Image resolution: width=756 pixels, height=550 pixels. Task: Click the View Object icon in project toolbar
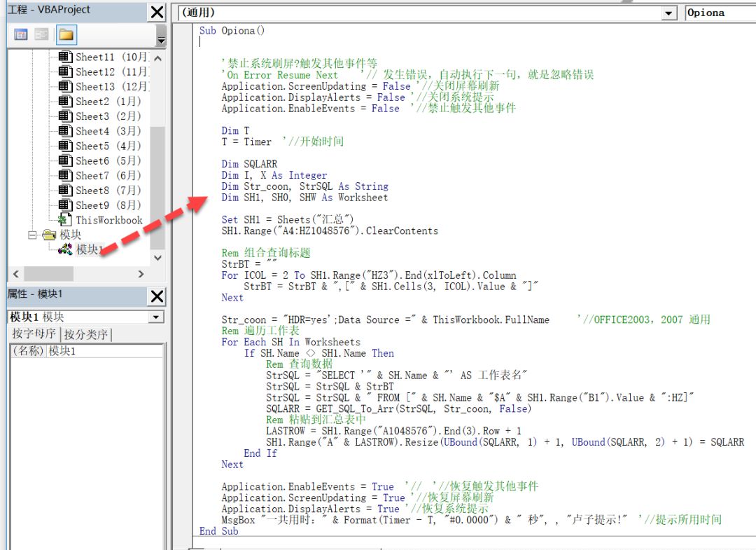[x=41, y=35]
